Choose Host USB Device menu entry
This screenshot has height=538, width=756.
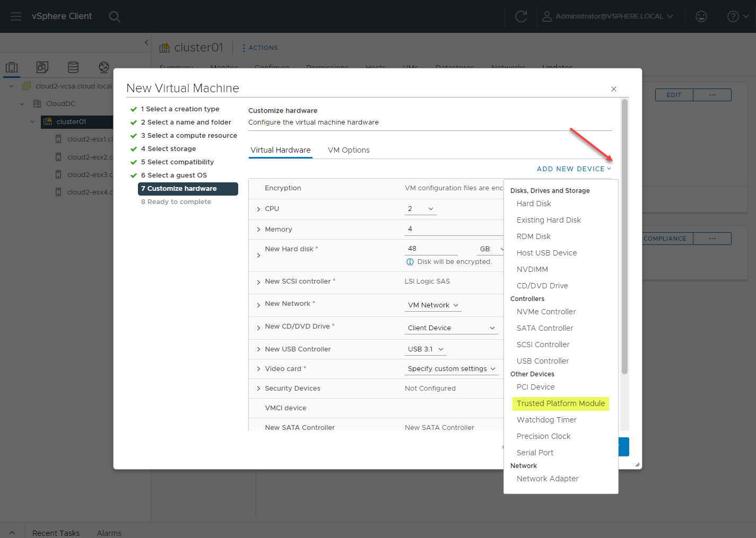pyautogui.click(x=546, y=253)
